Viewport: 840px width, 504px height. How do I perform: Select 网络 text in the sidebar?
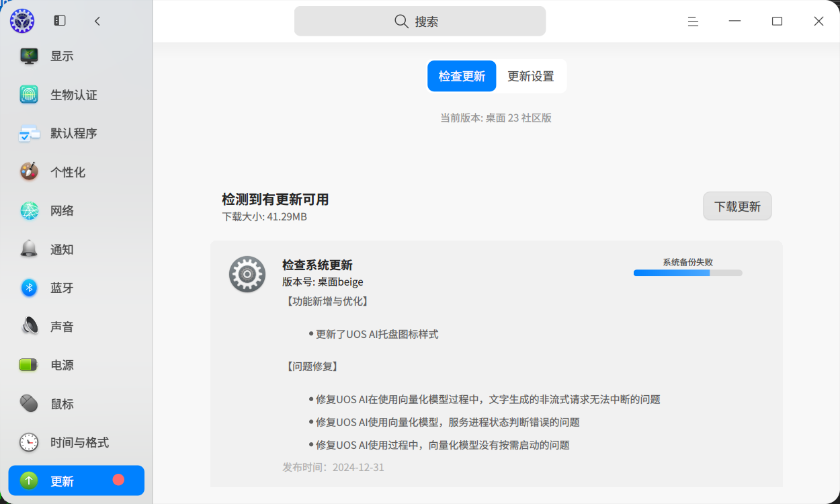[x=62, y=210]
